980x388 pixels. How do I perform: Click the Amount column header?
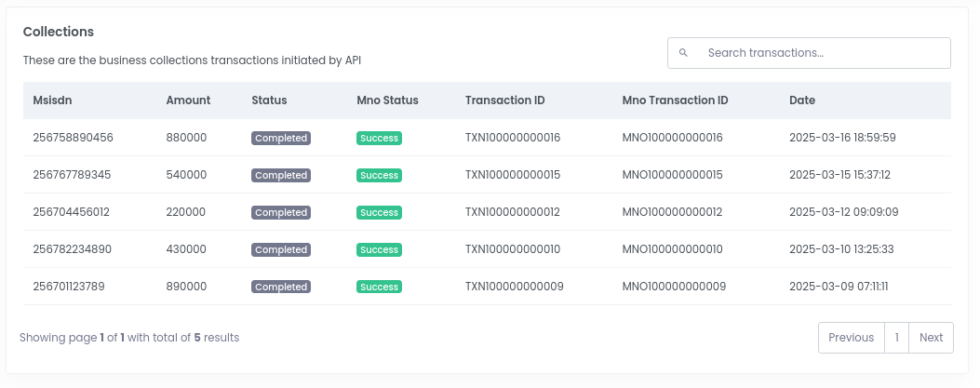188,100
